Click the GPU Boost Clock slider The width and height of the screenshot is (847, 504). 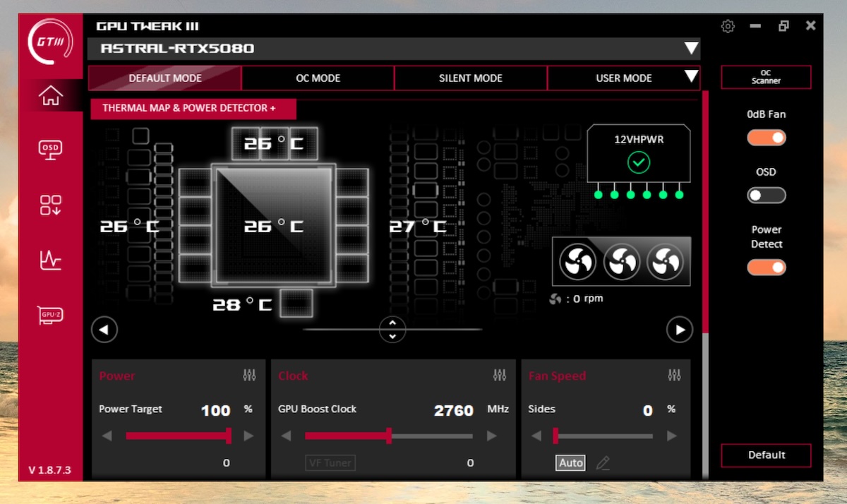389,436
